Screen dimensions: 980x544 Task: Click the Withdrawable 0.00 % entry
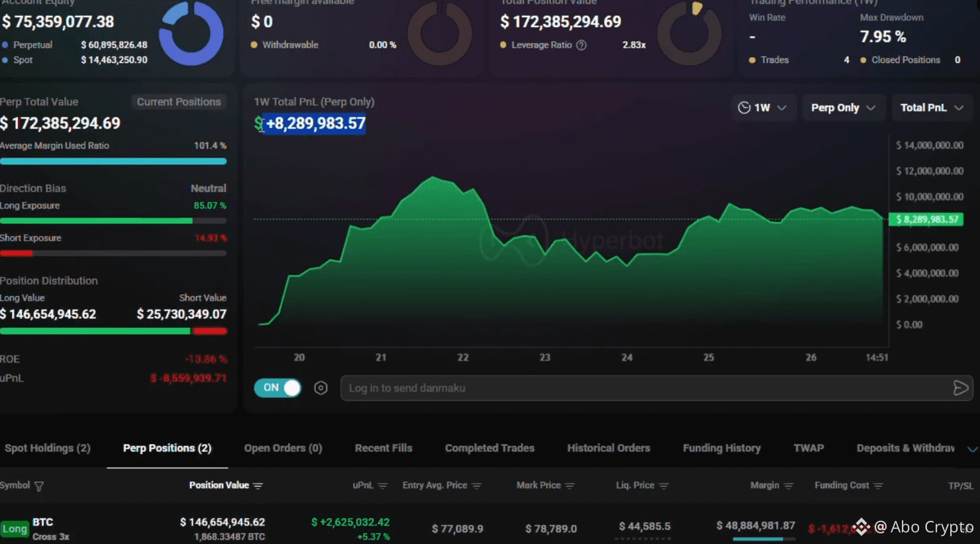pyautogui.click(x=323, y=45)
